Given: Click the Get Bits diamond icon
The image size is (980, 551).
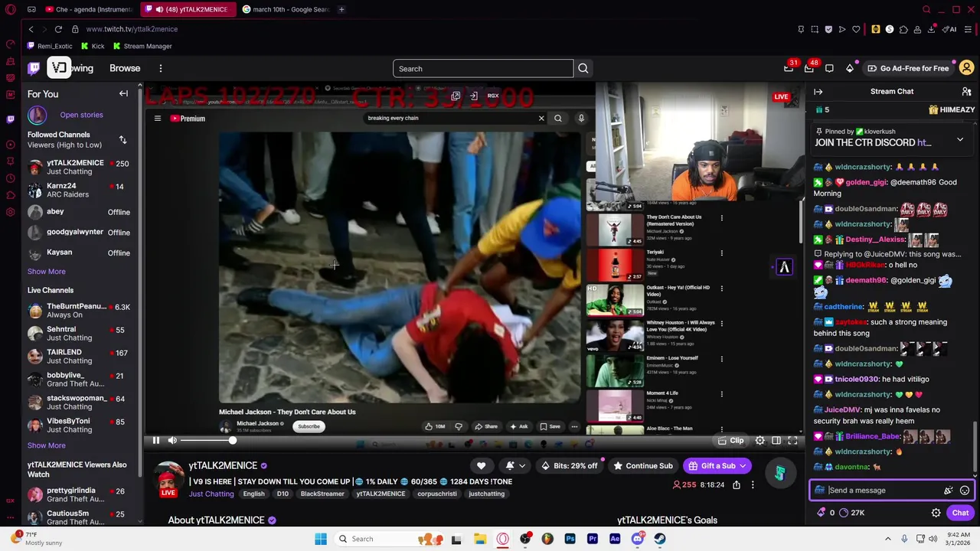Looking at the screenshot, I should click(x=850, y=68).
